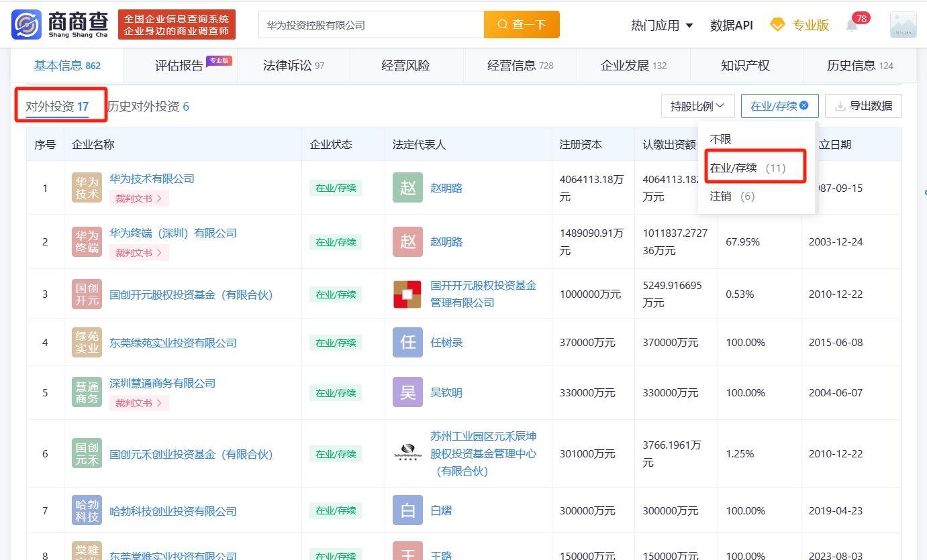Open the 数据API link

(x=732, y=25)
